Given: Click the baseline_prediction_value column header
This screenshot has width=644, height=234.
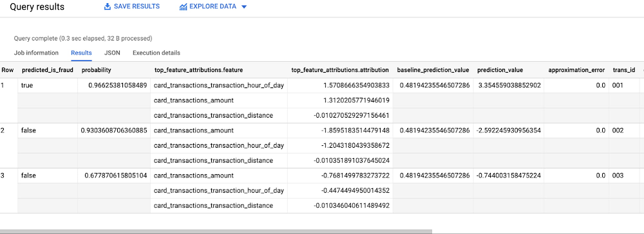Looking at the screenshot, I should [x=433, y=70].
